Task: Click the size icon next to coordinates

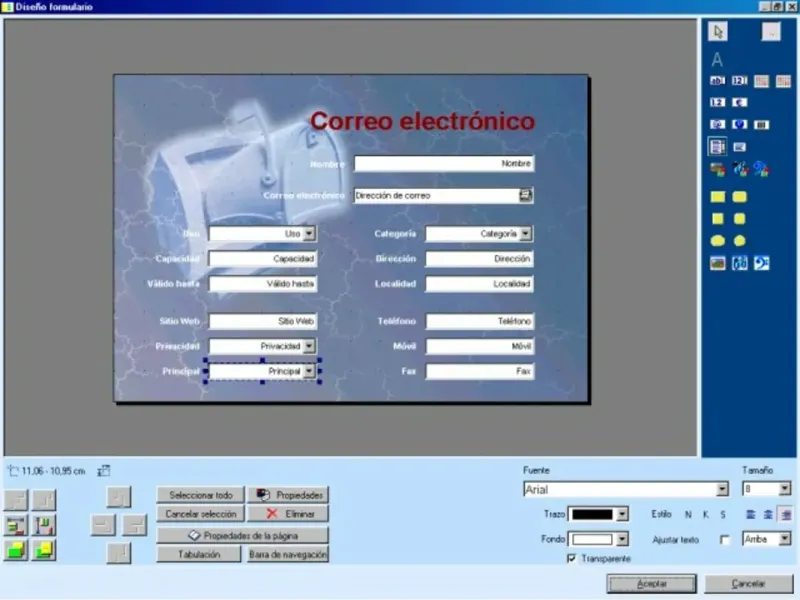Action: point(104,470)
